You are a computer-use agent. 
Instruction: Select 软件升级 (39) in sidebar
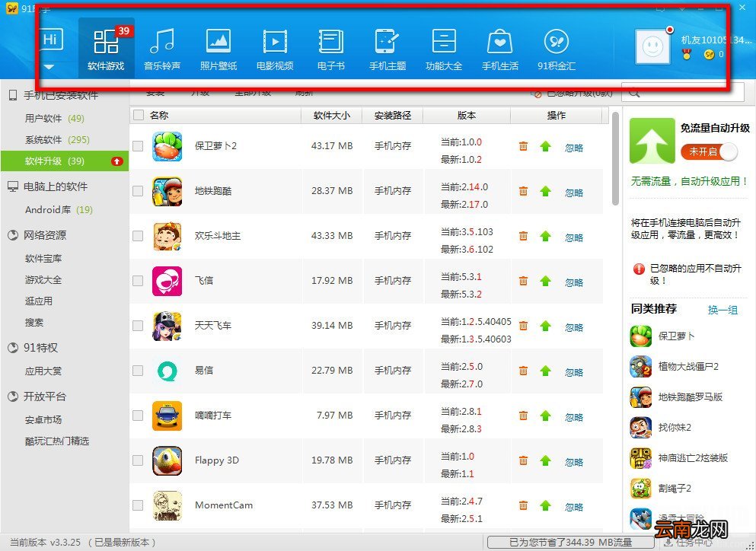(x=65, y=161)
